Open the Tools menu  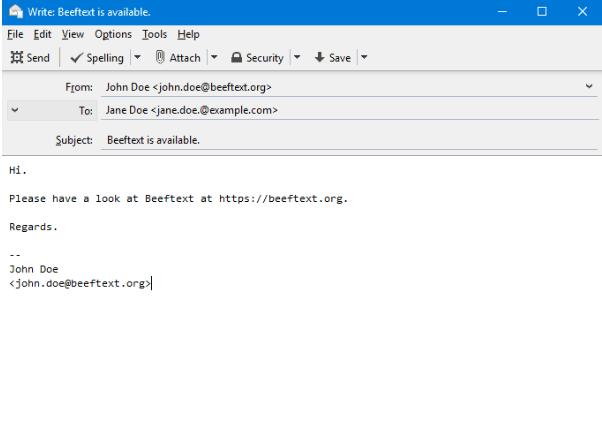pyautogui.click(x=155, y=35)
